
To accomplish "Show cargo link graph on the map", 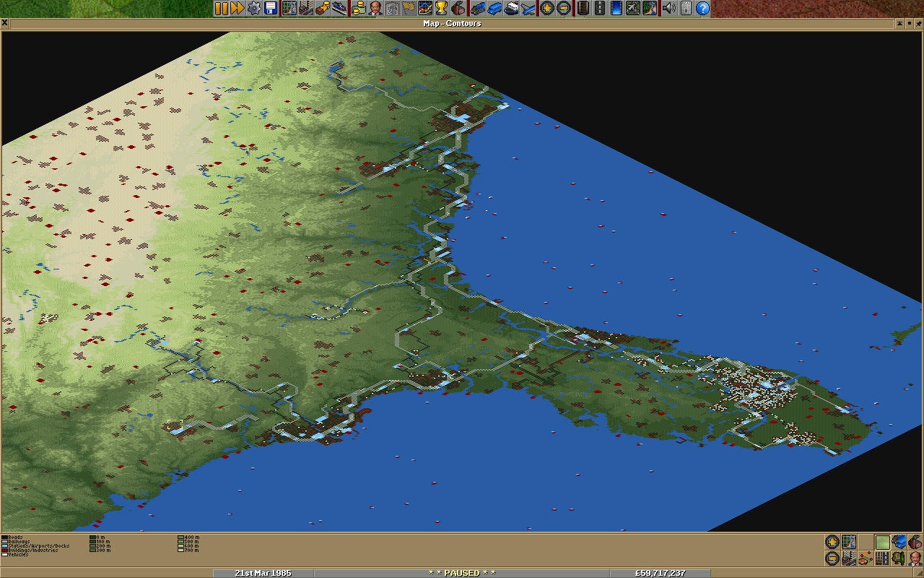I will pos(866,558).
